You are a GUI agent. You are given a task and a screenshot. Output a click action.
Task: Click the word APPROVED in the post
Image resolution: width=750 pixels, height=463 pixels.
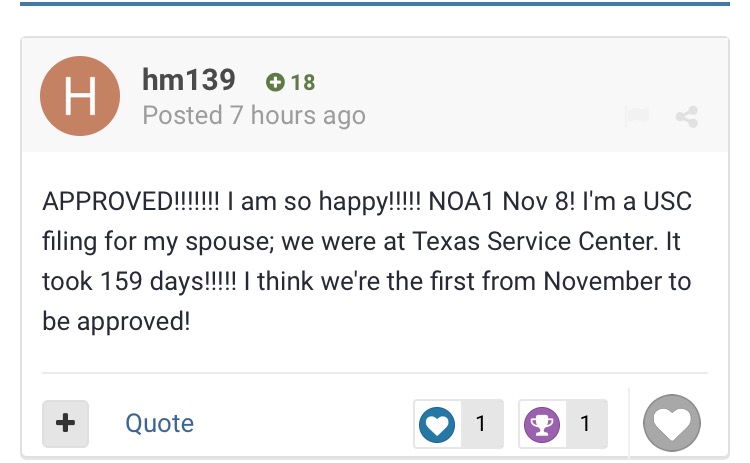(108, 201)
